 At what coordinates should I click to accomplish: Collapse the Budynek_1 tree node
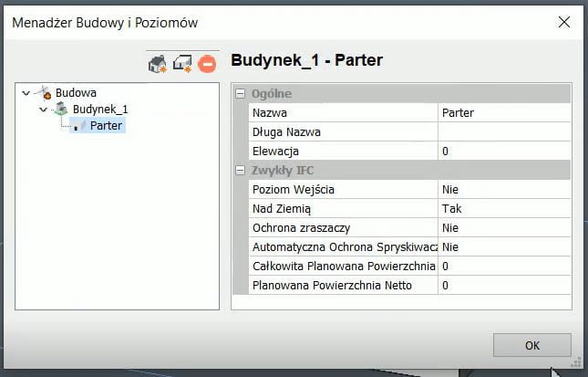43,109
